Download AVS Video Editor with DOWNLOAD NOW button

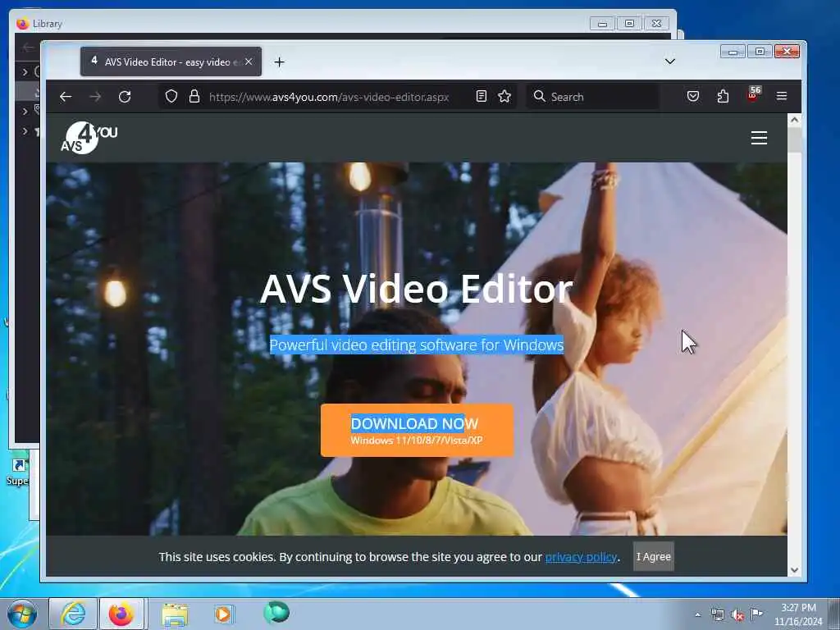(417, 430)
